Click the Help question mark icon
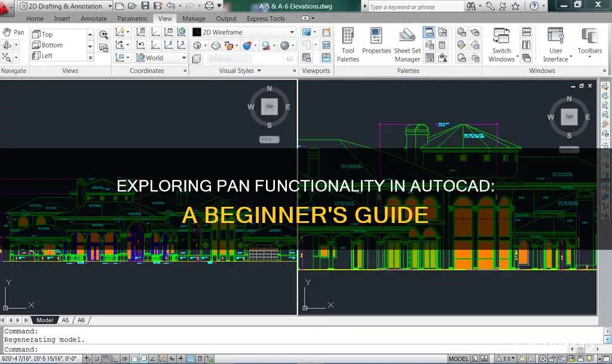 534,6
